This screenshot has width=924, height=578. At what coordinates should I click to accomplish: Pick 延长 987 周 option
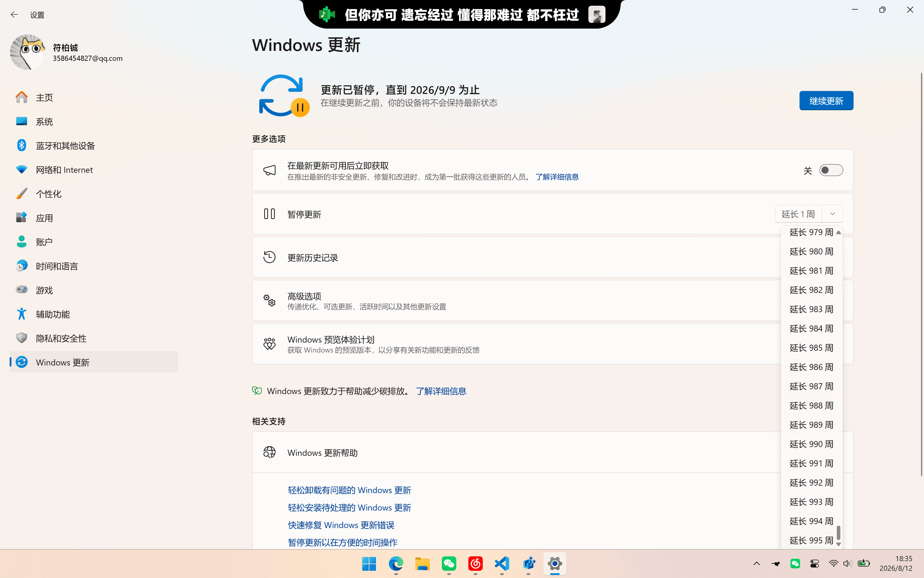tap(811, 387)
